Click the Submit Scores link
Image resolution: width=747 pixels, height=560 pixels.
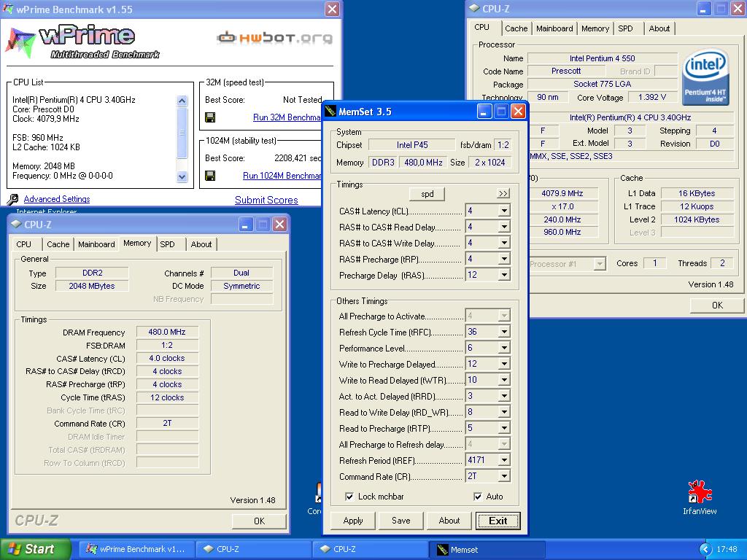click(266, 200)
